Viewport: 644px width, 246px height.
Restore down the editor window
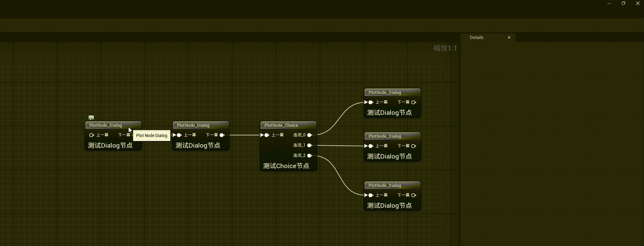click(x=623, y=3)
